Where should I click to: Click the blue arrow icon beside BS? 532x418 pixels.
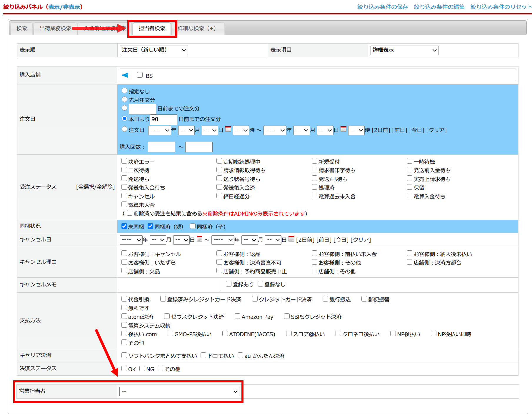(125, 75)
